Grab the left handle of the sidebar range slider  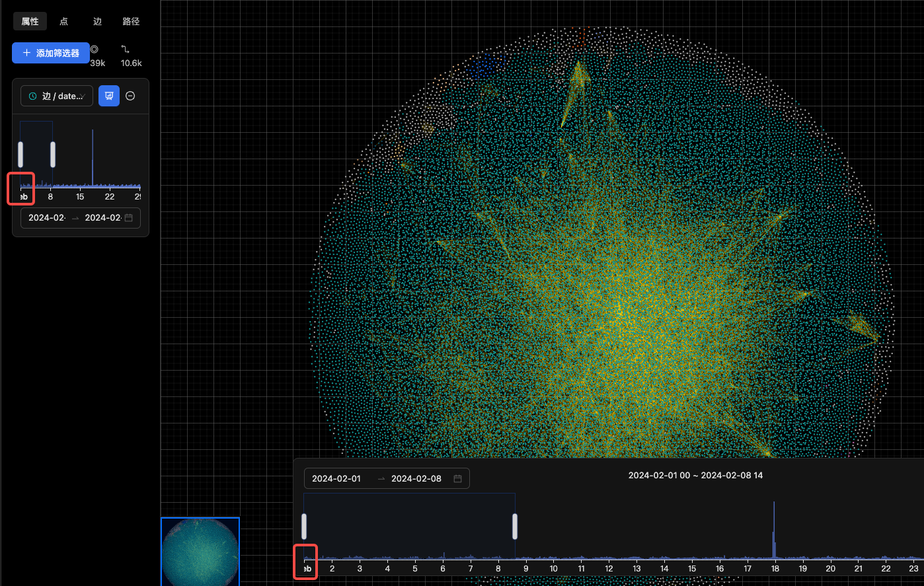pos(20,155)
